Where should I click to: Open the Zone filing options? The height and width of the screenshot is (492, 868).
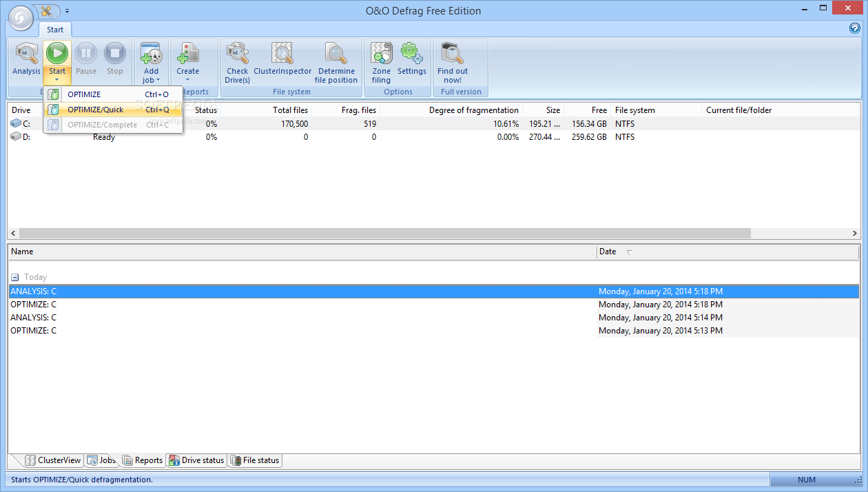381,63
